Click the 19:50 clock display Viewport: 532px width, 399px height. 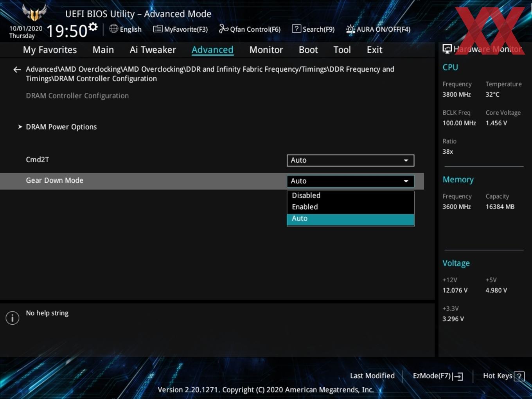pyautogui.click(x=66, y=31)
